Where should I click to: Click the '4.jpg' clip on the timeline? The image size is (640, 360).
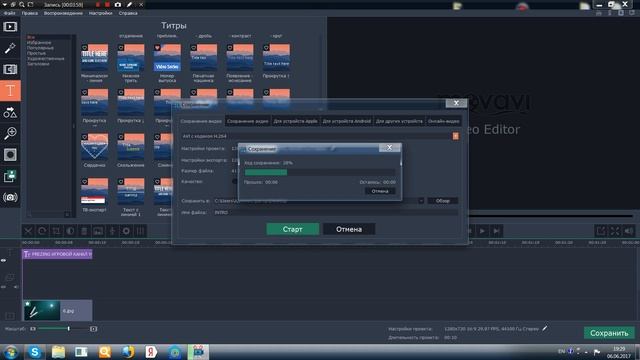(57, 311)
